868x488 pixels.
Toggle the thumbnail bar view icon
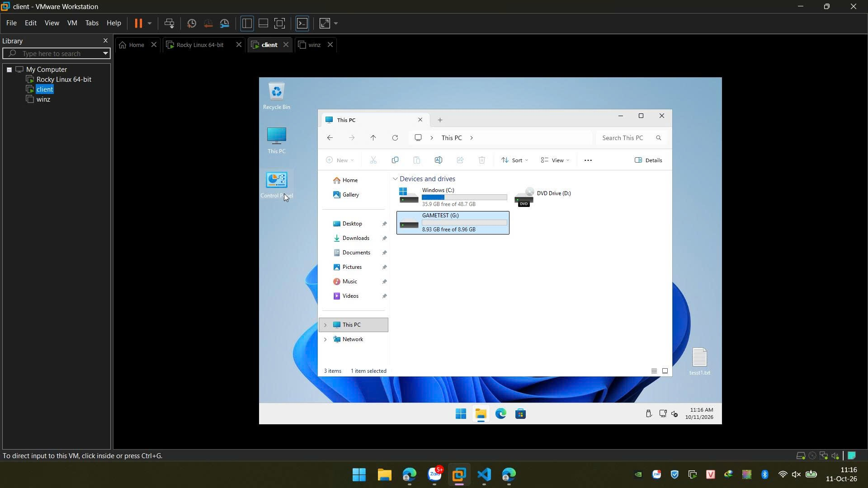click(263, 23)
